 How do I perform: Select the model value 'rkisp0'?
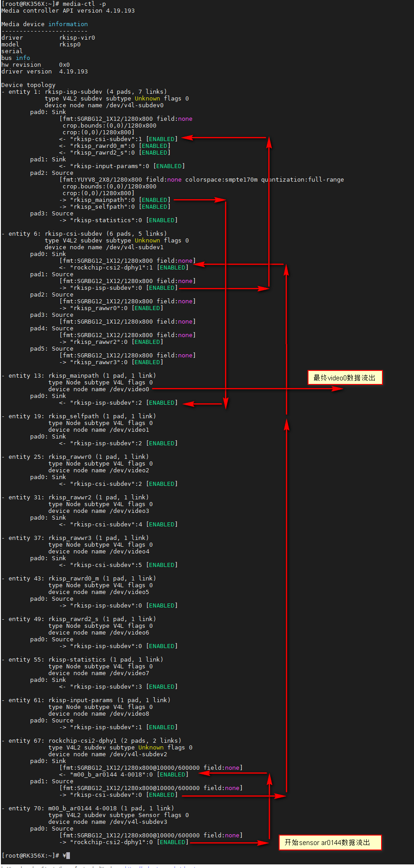coord(70,44)
